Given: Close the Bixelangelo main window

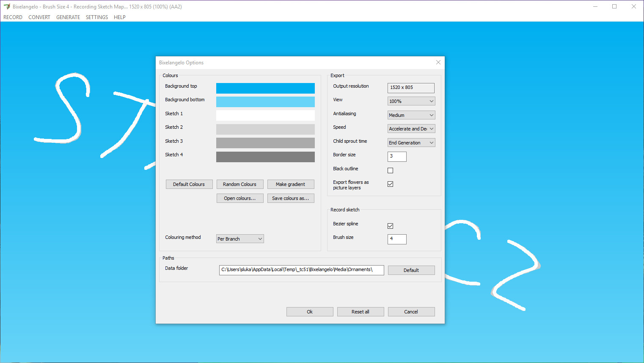Looking at the screenshot, I should click(x=634, y=6).
